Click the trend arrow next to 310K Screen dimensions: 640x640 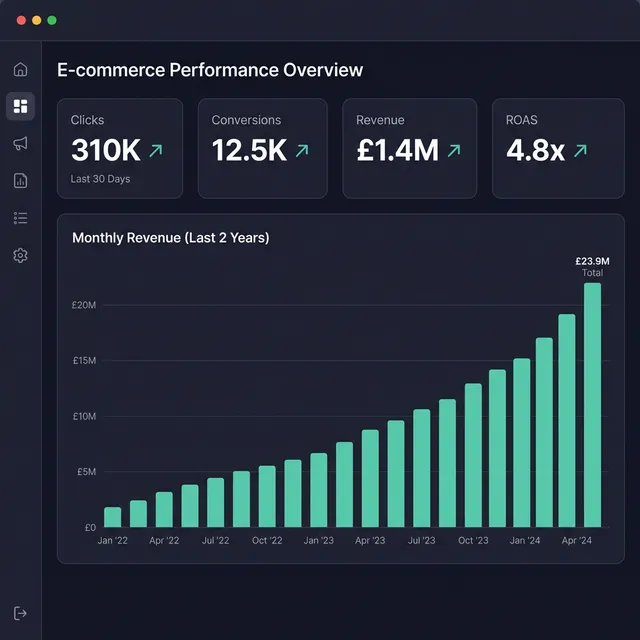point(155,151)
